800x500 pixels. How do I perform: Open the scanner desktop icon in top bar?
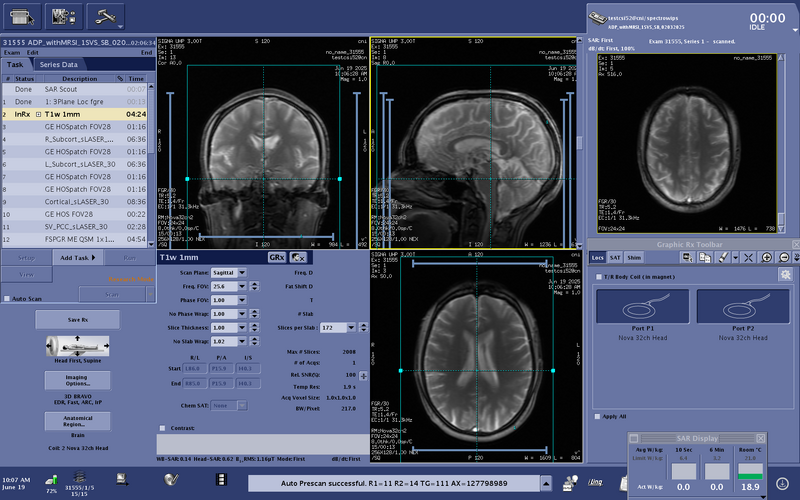tap(22, 17)
